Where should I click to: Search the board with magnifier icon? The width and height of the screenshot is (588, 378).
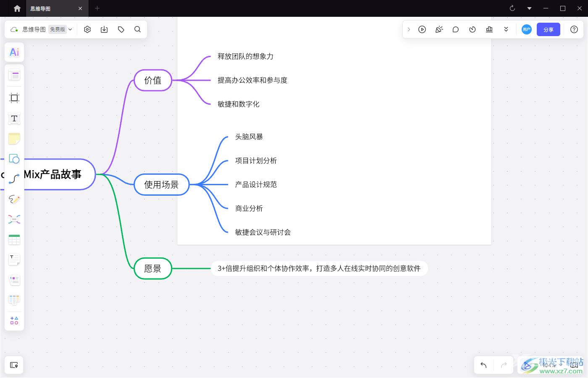(x=137, y=29)
